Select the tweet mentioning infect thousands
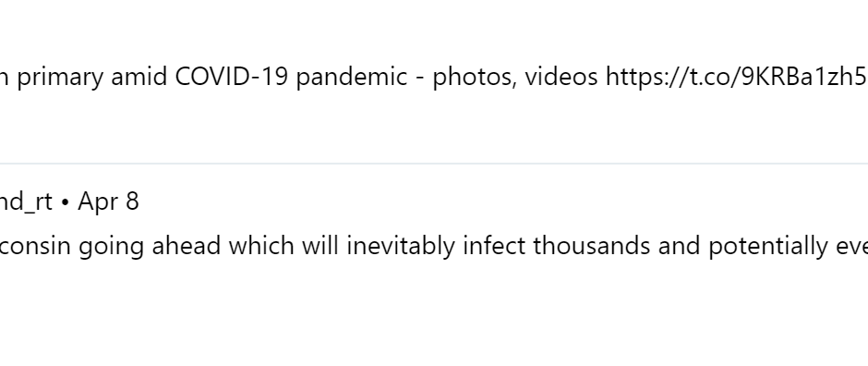This screenshot has width=868, height=366. [x=434, y=247]
